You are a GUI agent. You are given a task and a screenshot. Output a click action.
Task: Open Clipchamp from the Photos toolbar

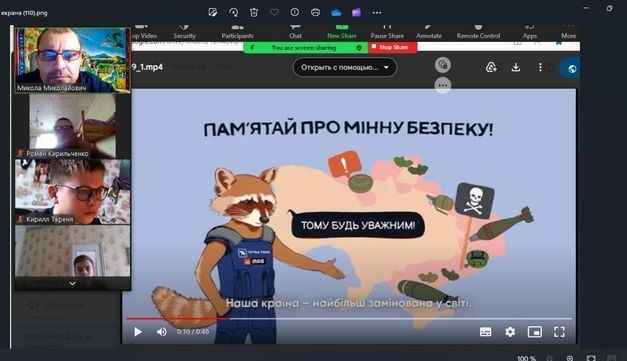pos(356,12)
